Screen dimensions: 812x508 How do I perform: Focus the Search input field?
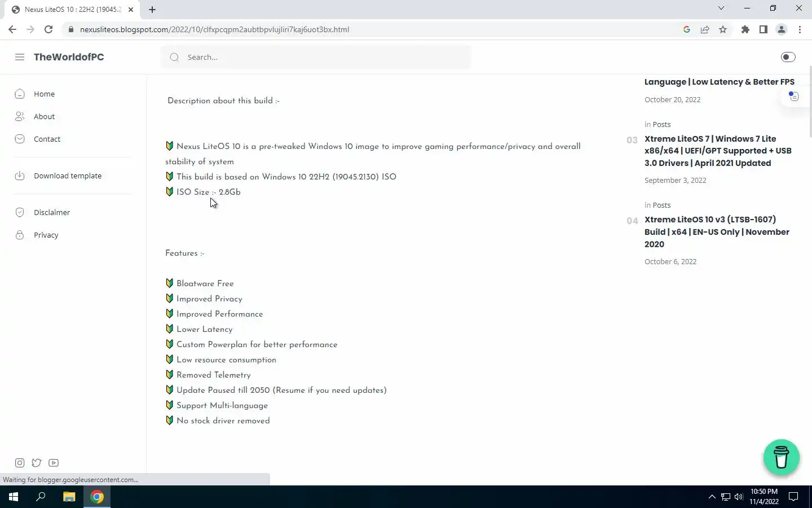tap(316, 57)
